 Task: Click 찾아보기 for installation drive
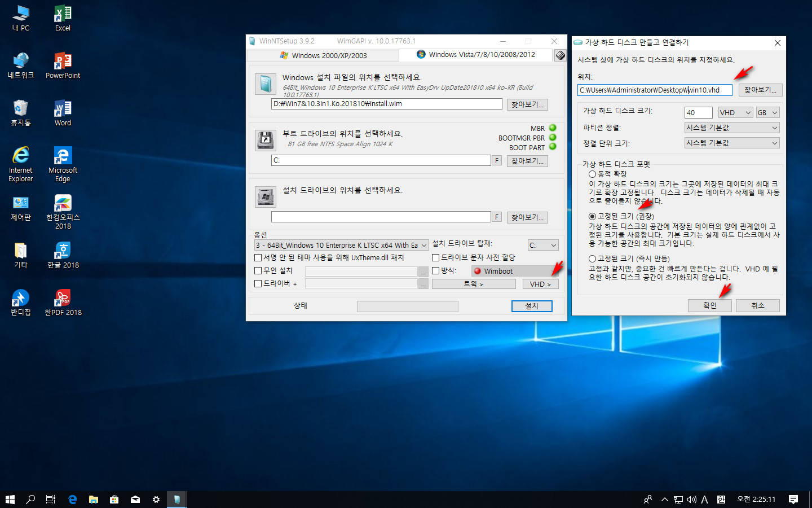click(x=527, y=217)
